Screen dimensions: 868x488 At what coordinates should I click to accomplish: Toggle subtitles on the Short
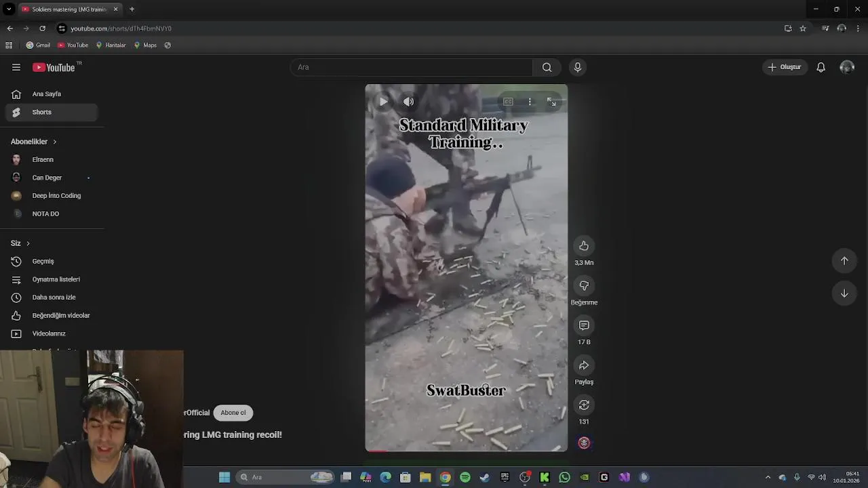[508, 102]
